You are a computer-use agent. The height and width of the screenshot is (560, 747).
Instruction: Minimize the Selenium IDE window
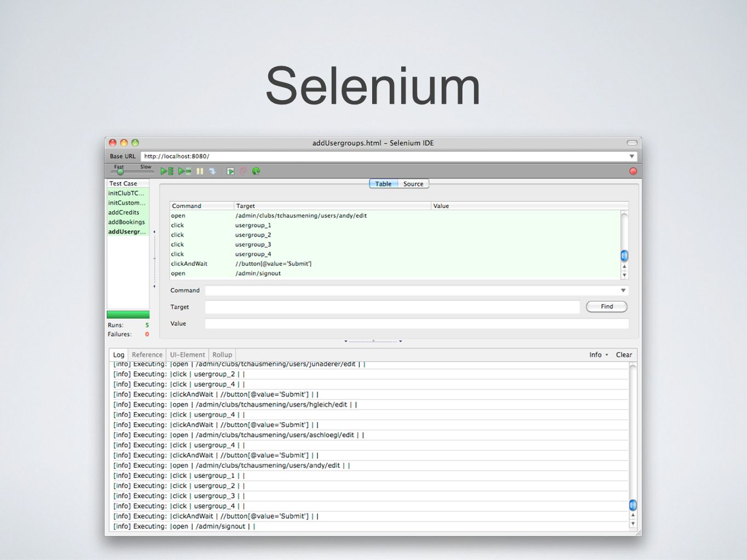click(124, 143)
